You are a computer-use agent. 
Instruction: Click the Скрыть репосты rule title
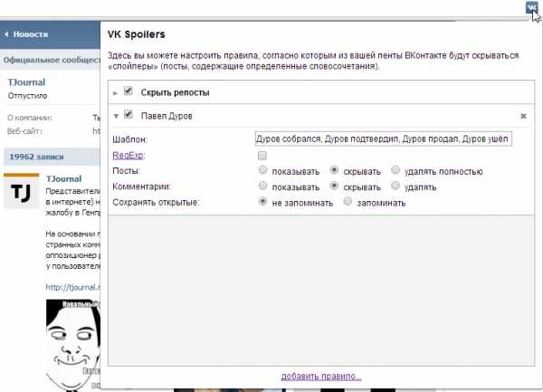(x=175, y=93)
